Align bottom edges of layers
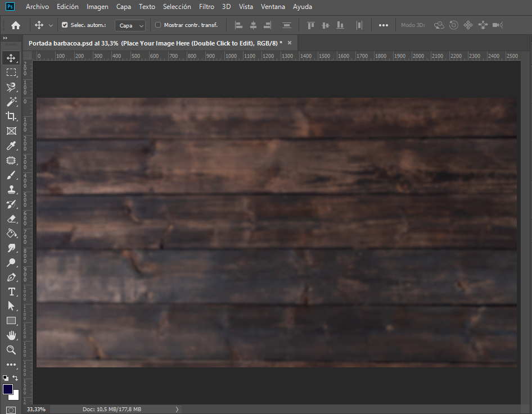 coord(340,25)
